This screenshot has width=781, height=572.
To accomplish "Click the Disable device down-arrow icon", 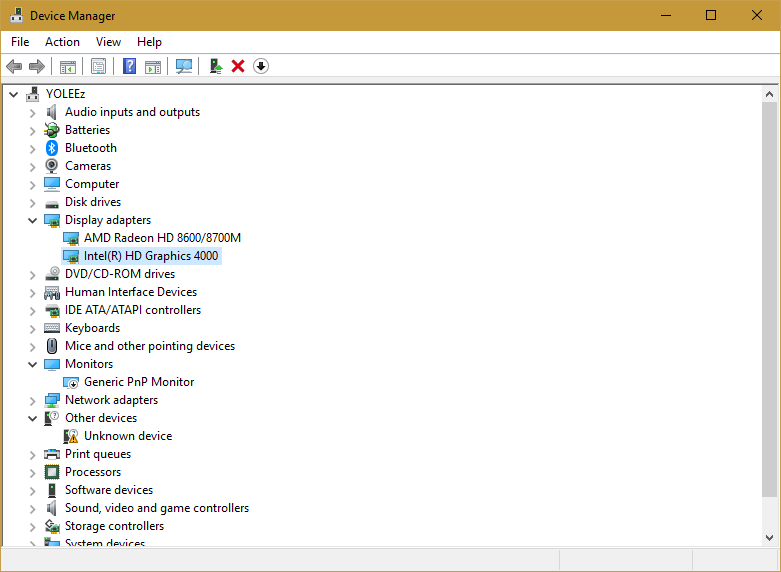I will (261, 66).
